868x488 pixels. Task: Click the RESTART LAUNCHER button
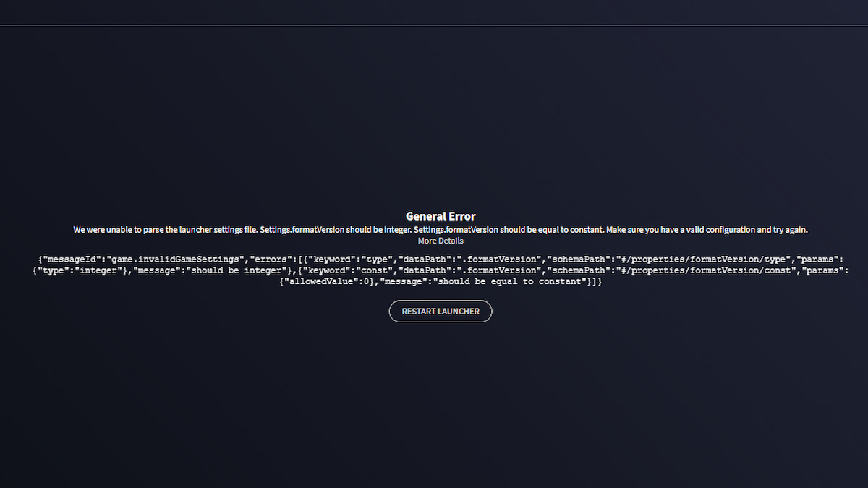click(x=440, y=312)
